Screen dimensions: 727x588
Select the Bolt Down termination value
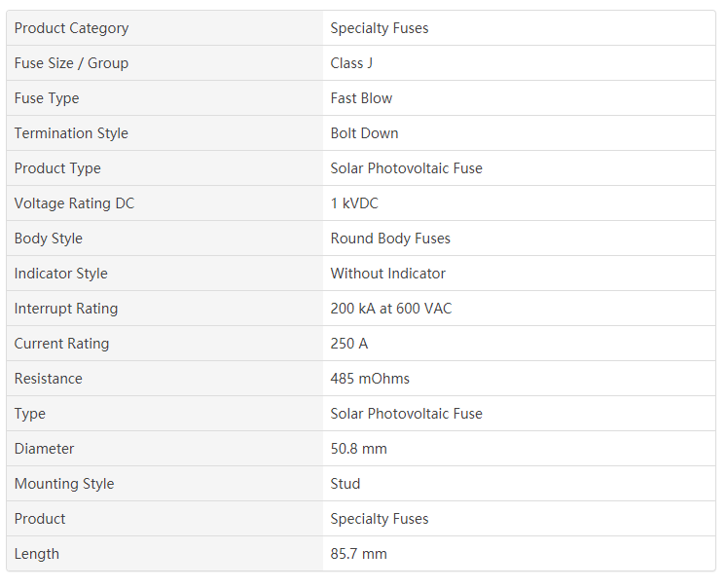tap(364, 133)
